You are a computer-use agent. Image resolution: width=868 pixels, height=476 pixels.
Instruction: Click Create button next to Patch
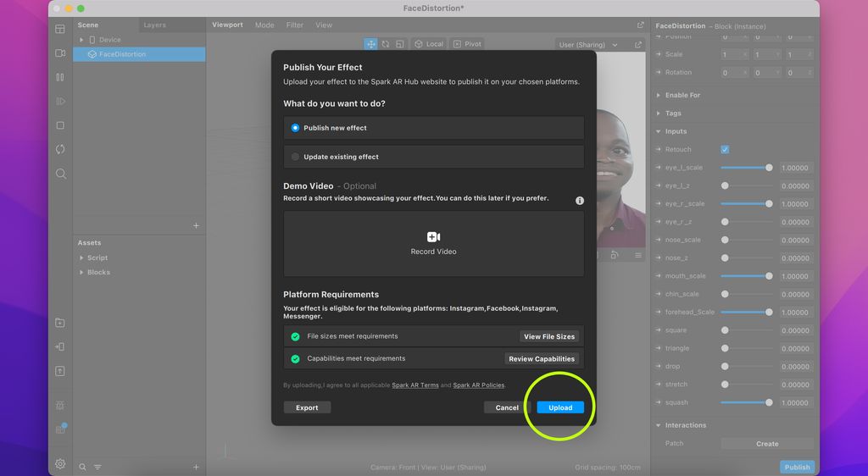pyautogui.click(x=766, y=444)
